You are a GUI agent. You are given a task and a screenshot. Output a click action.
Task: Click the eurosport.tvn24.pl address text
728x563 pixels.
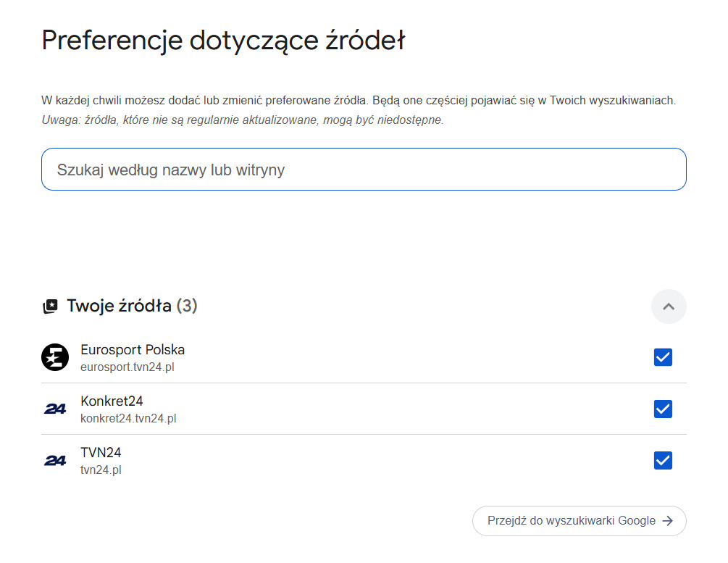[127, 367]
